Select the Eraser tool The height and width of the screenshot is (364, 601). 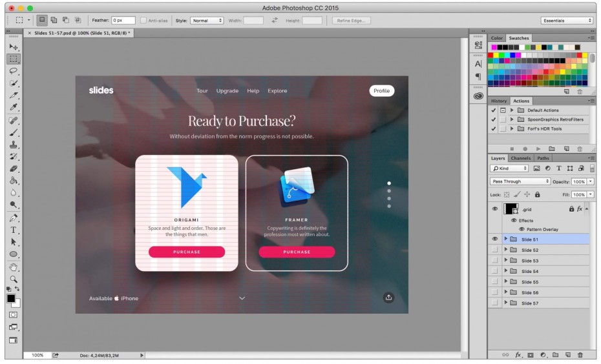14,169
